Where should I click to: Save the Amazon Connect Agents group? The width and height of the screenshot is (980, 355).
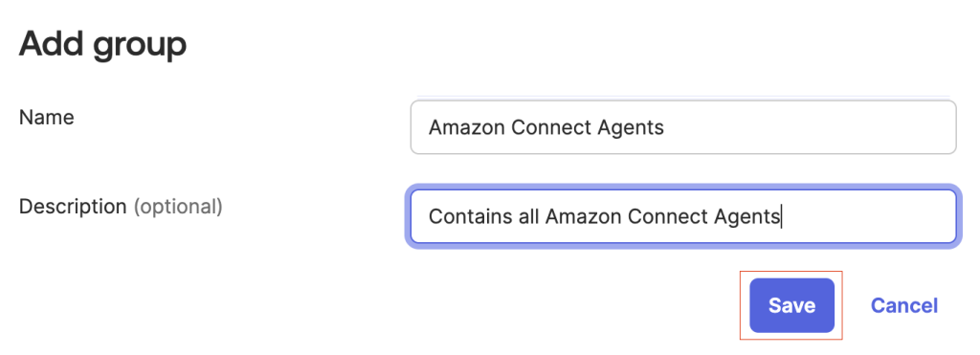coord(791,305)
